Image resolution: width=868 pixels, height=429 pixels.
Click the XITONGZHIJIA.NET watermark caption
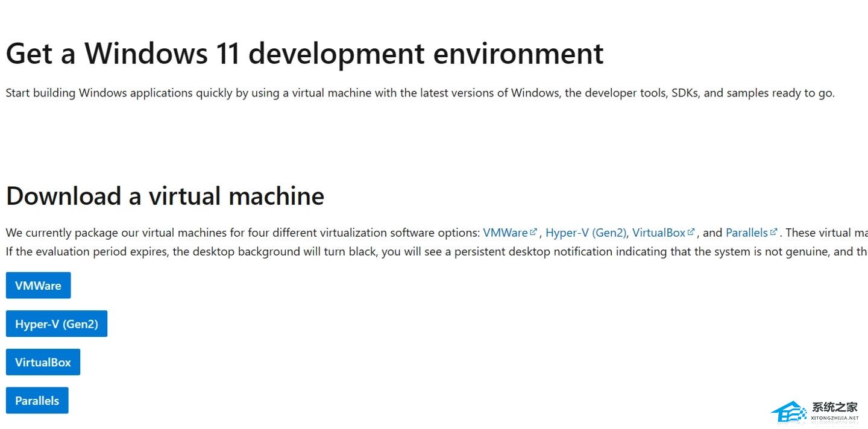(834, 418)
